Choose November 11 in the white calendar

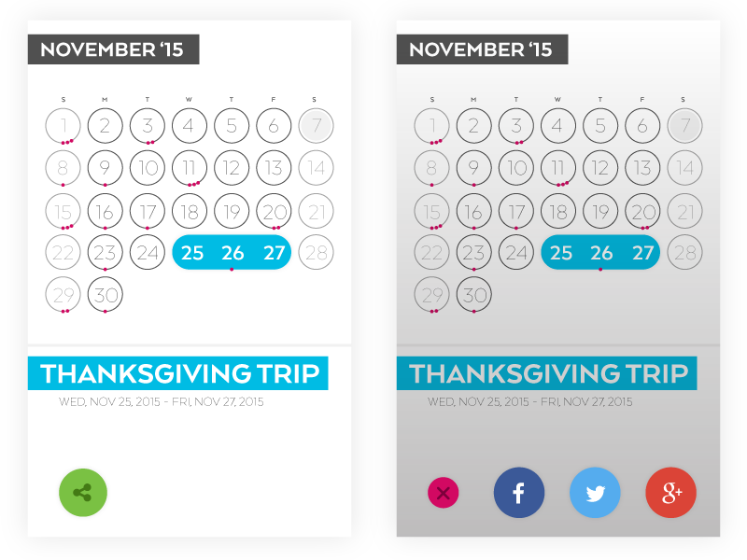click(190, 168)
